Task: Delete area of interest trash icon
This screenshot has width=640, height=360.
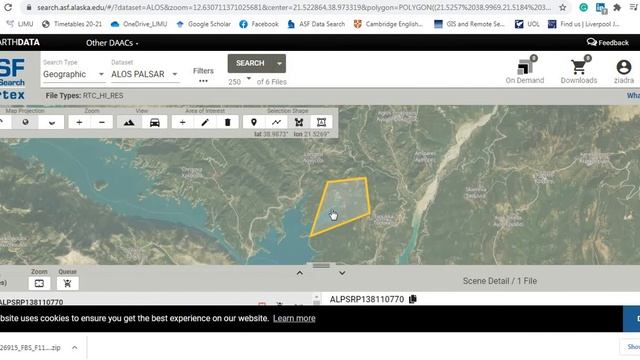Action: pos(227,122)
